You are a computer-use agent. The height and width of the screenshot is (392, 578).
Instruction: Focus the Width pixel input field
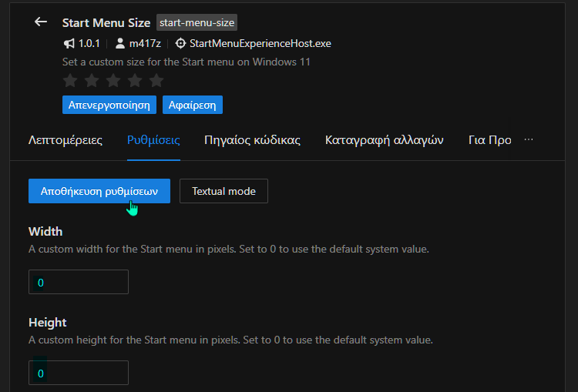pyautogui.click(x=79, y=282)
